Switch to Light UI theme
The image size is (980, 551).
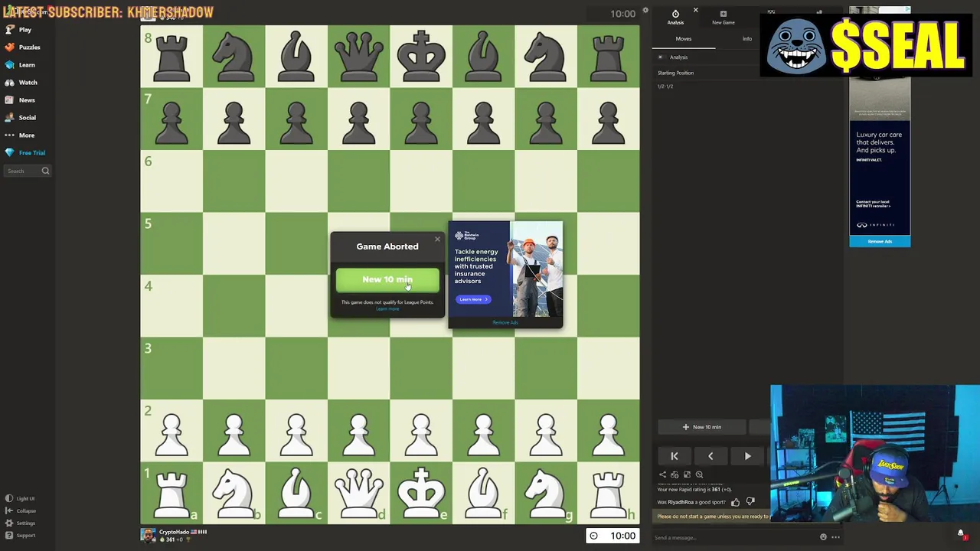click(20, 499)
